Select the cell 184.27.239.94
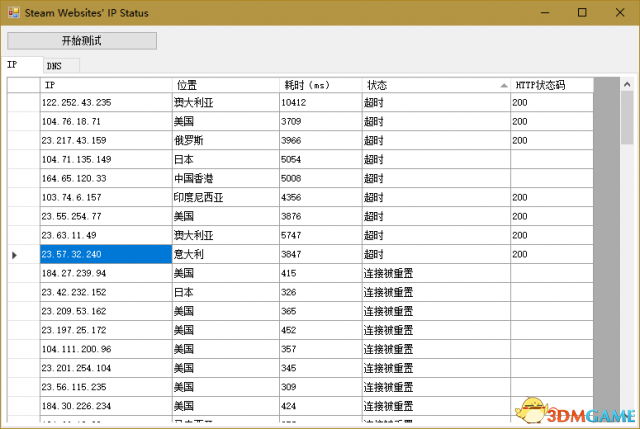Image resolution: width=640 pixels, height=429 pixels. (x=106, y=273)
